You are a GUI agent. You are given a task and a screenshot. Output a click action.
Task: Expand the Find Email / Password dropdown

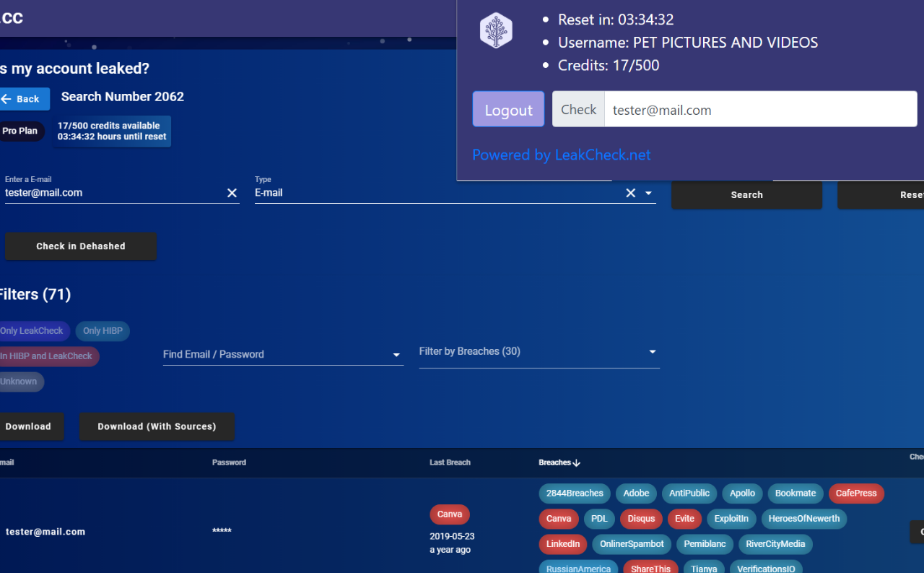[x=396, y=355]
